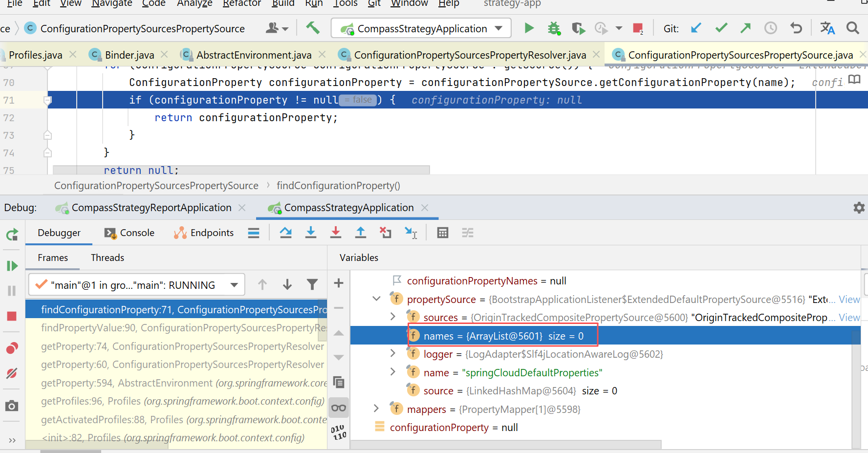This screenshot has width=868, height=453.
Task: Click the Step Over debugger icon
Action: click(x=286, y=233)
